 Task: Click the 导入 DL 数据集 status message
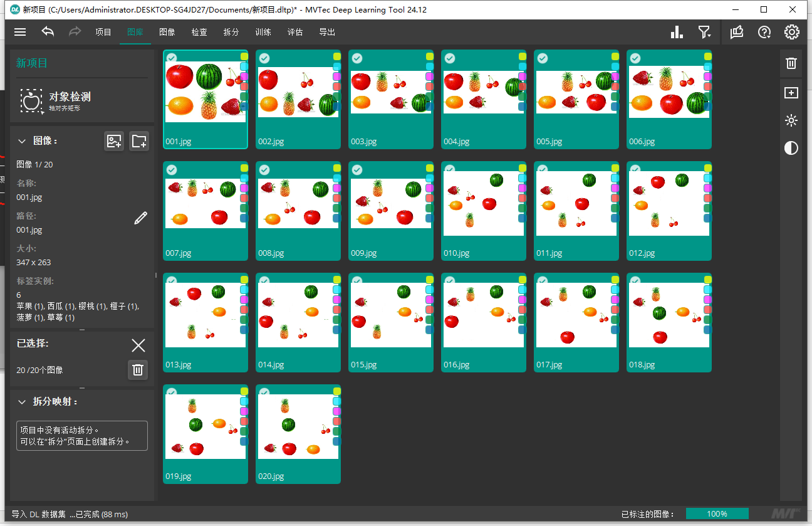pos(70,514)
